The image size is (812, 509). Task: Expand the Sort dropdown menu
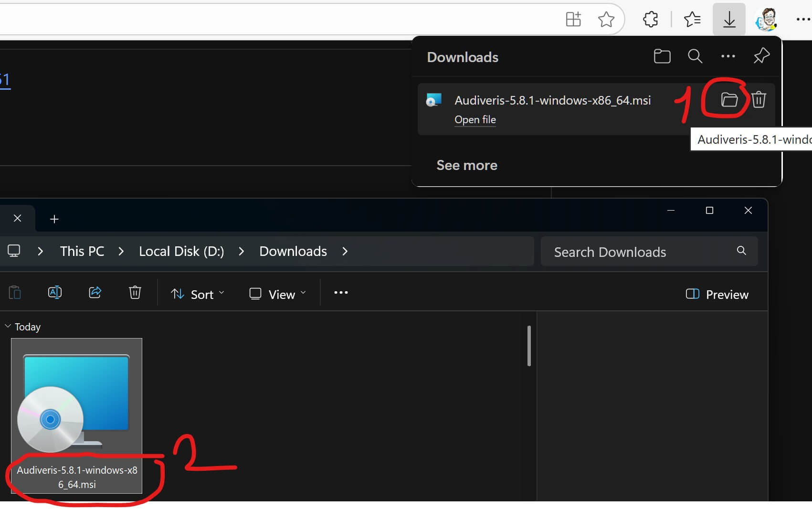(198, 294)
